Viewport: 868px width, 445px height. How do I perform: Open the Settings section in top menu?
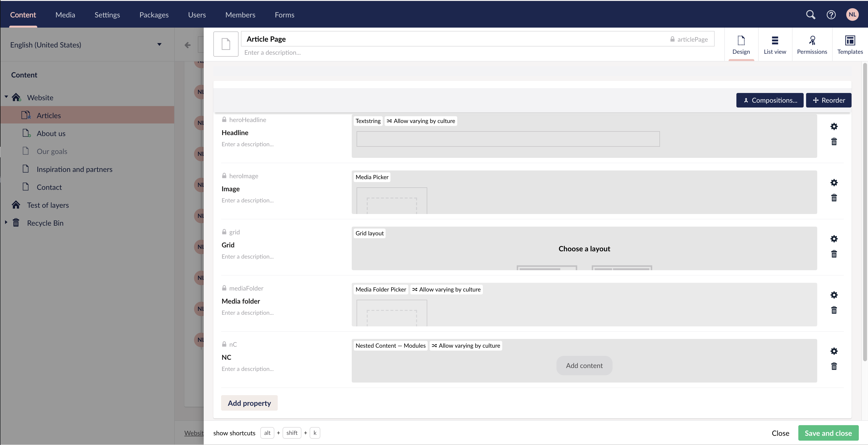coord(107,15)
